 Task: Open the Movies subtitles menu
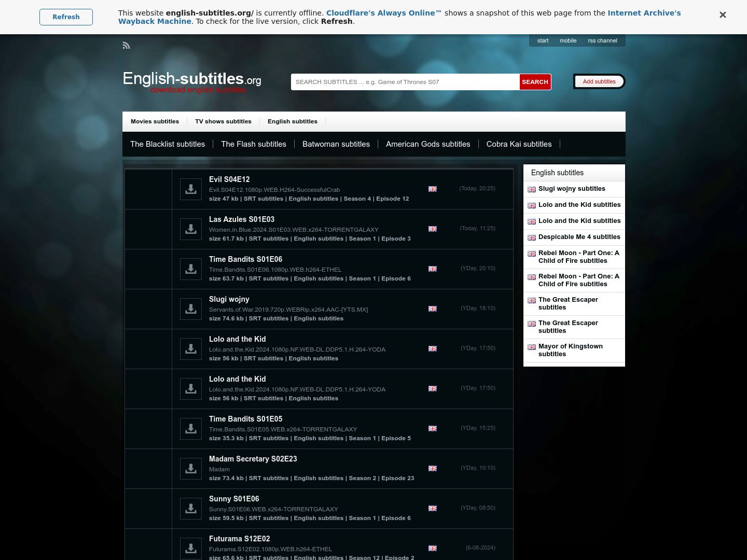pyautogui.click(x=155, y=121)
